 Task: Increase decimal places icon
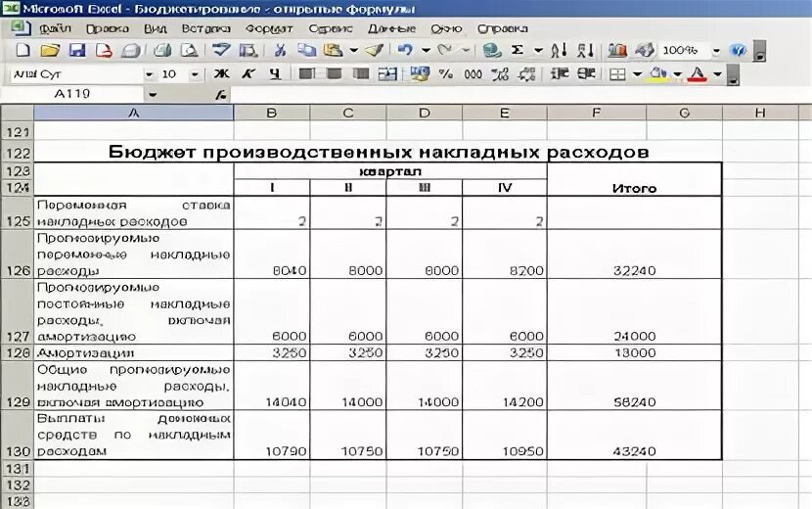click(x=500, y=74)
